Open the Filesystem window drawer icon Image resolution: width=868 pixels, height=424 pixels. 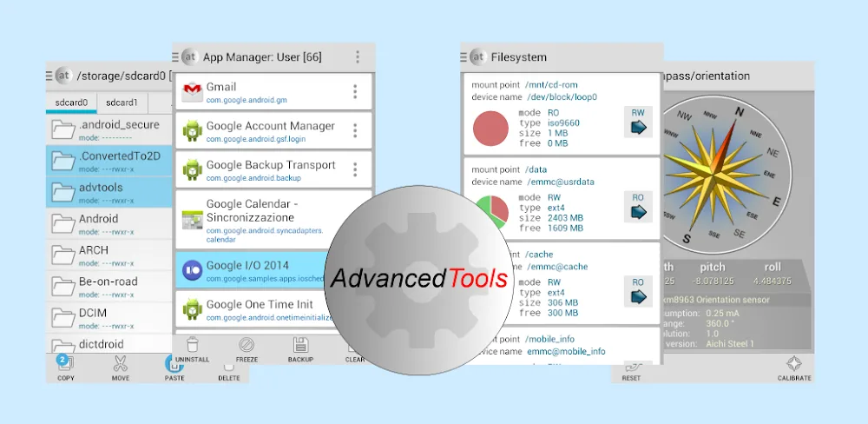pyautogui.click(x=464, y=56)
